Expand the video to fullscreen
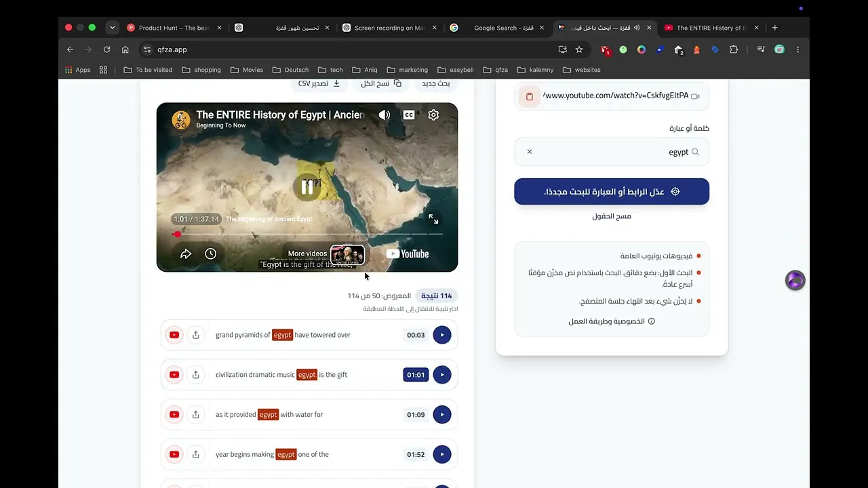Image resolution: width=868 pixels, height=488 pixels. [433, 219]
